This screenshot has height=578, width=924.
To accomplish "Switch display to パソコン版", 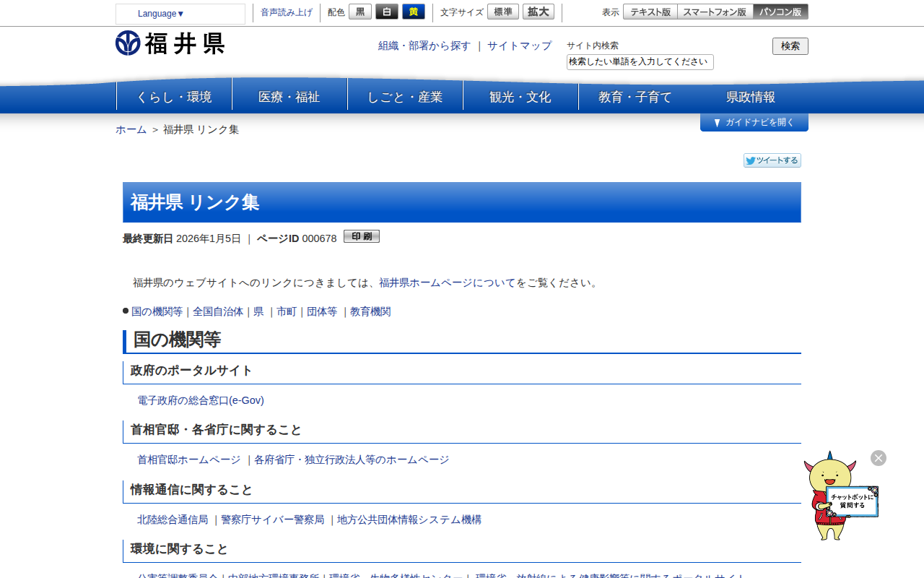I will click(780, 12).
